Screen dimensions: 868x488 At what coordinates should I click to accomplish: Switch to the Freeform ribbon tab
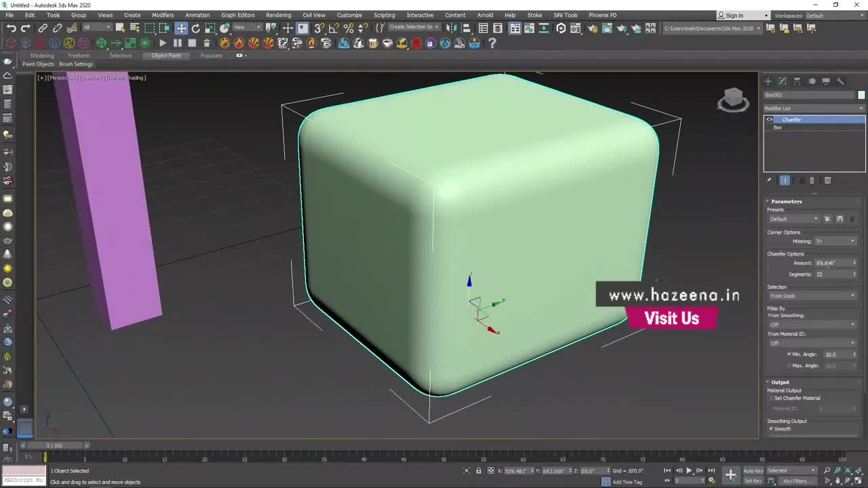coord(79,56)
